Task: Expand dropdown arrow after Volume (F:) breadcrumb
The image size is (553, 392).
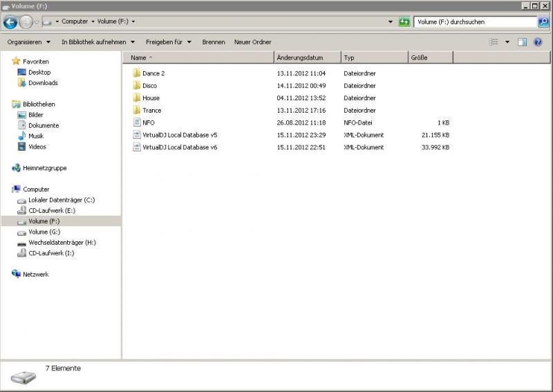Action: tap(133, 21)
